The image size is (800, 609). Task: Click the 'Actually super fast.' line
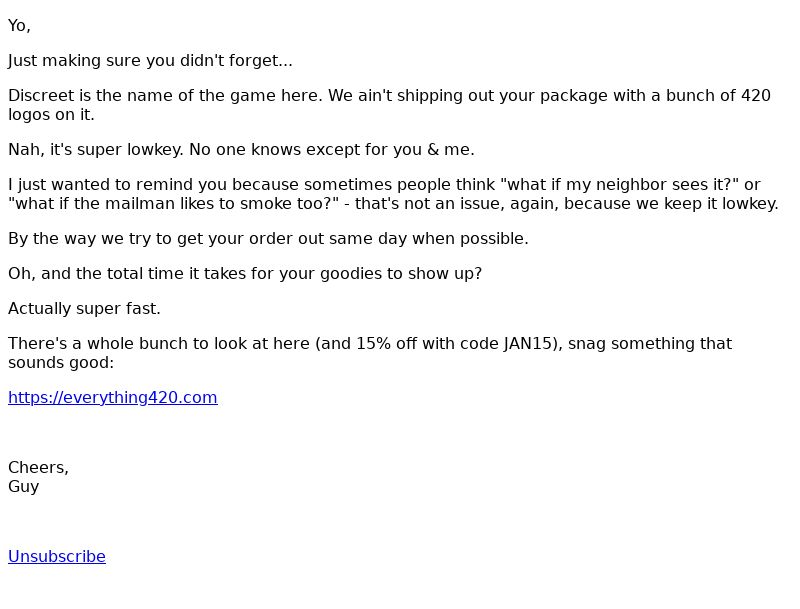point(84,309)
